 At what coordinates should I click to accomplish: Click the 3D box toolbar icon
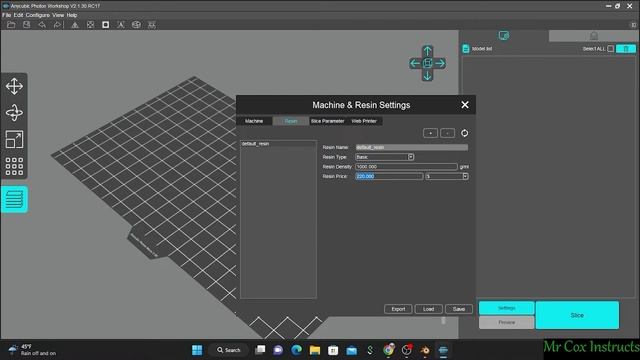(x=136, y=25)
